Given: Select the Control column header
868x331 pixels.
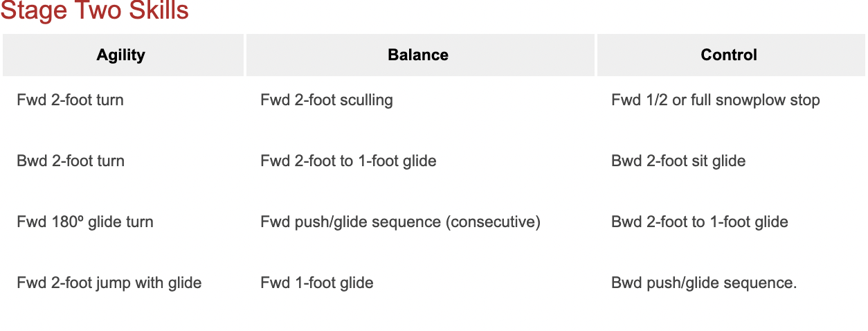Looking at the screenshot, I should tap(729, 55).
